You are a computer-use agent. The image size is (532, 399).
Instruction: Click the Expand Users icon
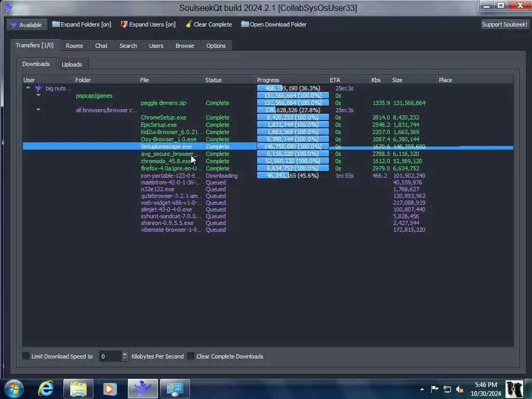pyautogui.click(x=124, y=24)
